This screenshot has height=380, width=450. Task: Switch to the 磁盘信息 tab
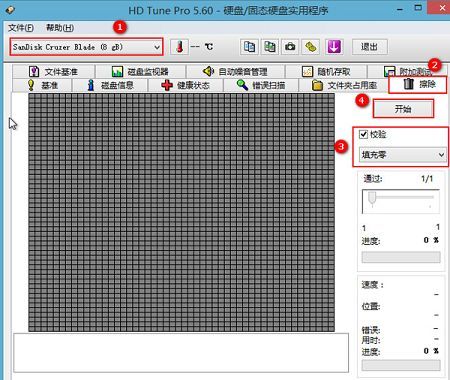pyautogui.click(x=110, y=85)
